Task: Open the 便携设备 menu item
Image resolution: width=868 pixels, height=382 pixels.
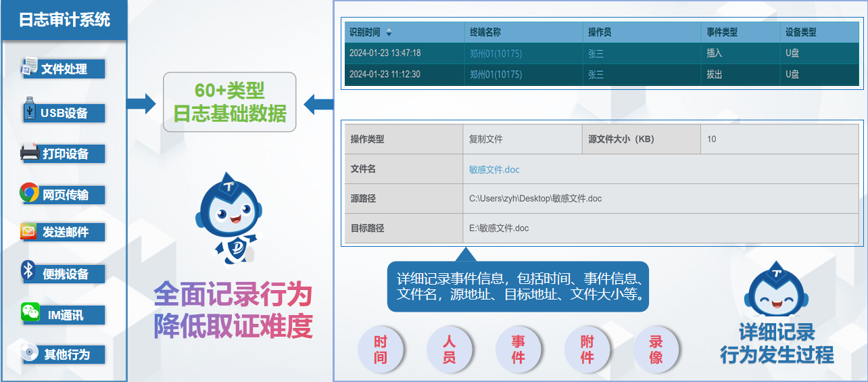Action: 64,274
